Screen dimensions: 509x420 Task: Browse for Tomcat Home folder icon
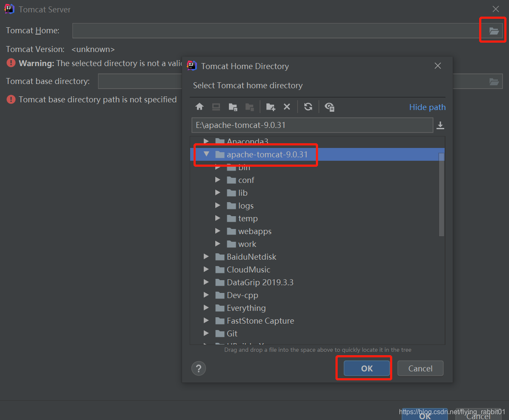[x=494, y=31]
